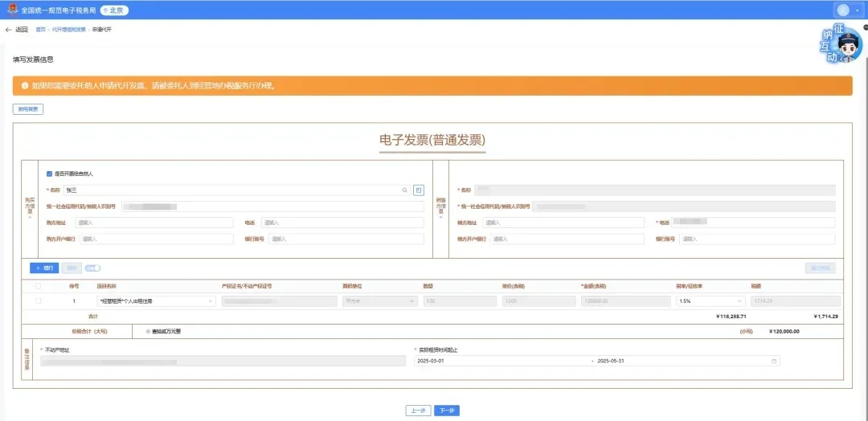Select the row 1 checkbox
Viewport: 868px width, 421px height.
point(38,300)
